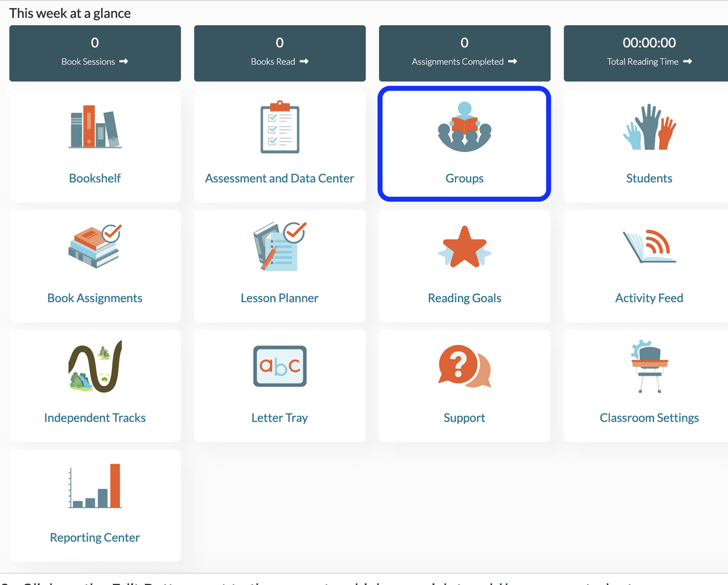
Task: View the Reading Goals label link
Action: pyautogui.click(x=465, y=298)
